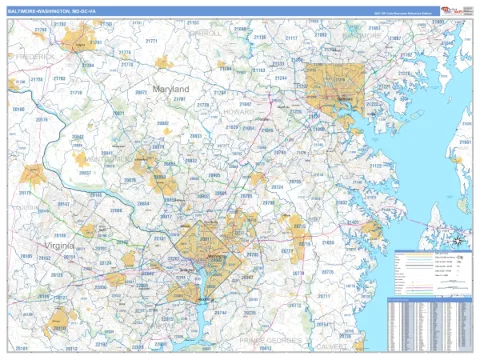Click ZIP code 21710
The image size is (480, 360).
[76, 92]
